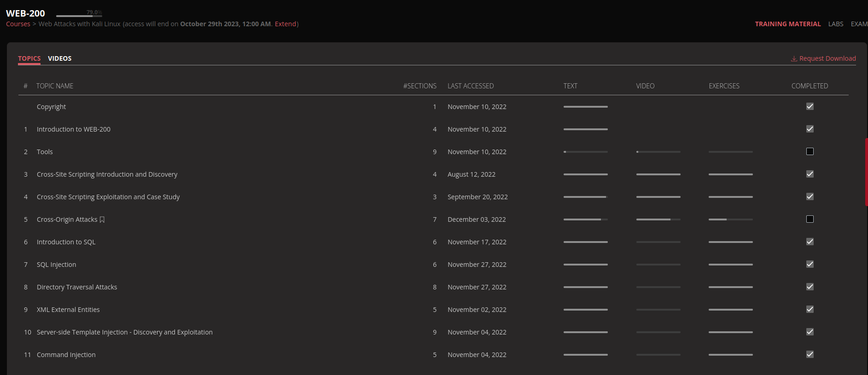Click the TOPIC NAME column header

pyautogui.click(x=55, y=86)
